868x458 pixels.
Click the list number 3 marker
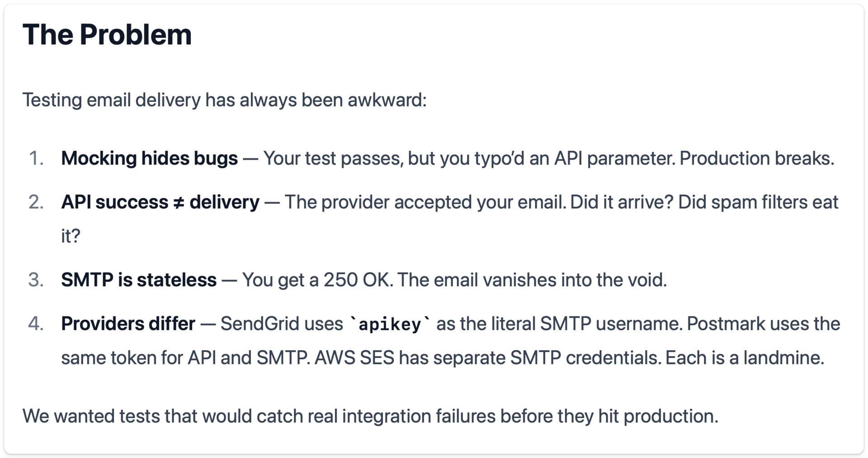click(x=36, y=280)
